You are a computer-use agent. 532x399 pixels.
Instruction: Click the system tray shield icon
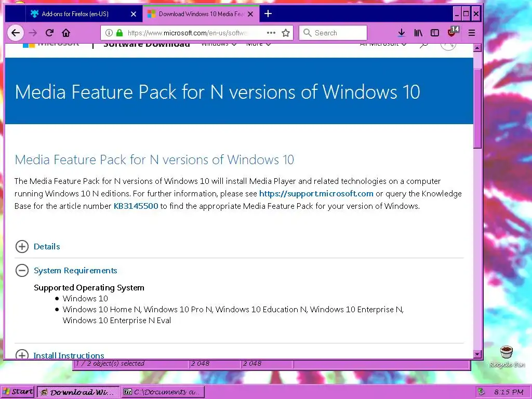481,392
